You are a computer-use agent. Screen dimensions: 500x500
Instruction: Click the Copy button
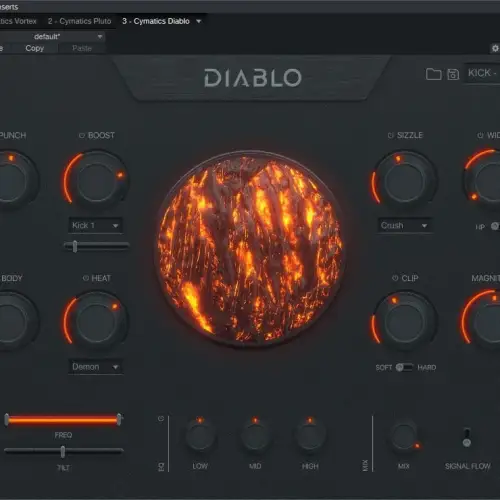[x=35, y=48]
